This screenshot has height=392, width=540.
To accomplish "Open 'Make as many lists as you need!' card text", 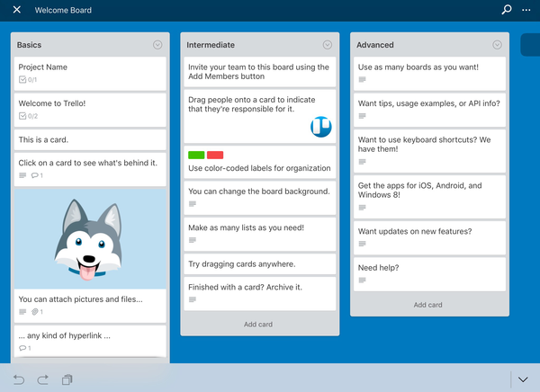I will click(x=247, y=227).
